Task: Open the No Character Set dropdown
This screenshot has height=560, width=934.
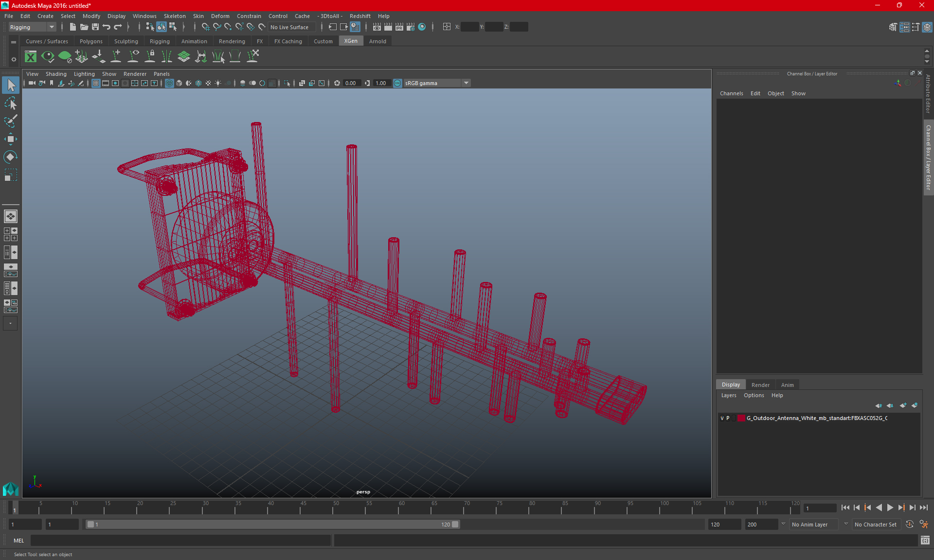Action: point(876,525)
